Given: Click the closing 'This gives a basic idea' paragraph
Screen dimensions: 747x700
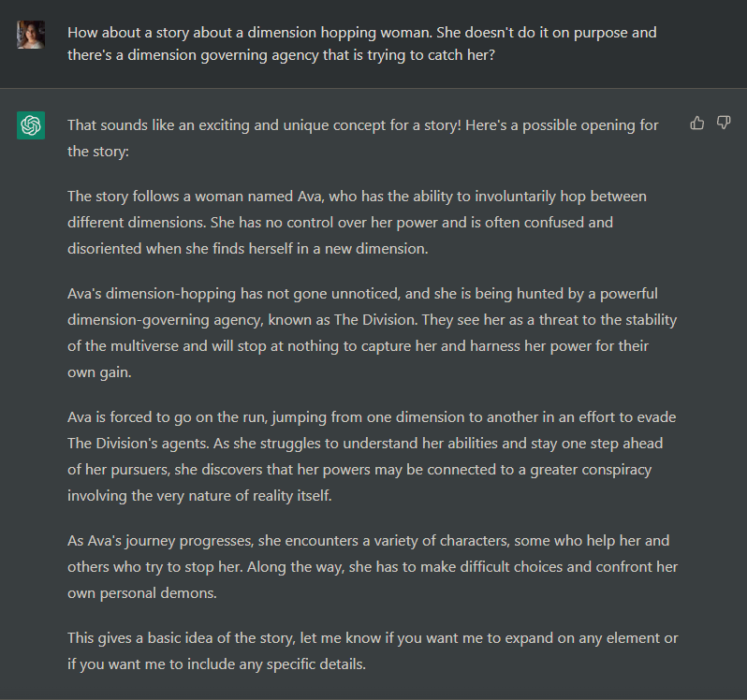Looking at the screenshot, I should 372,651.
